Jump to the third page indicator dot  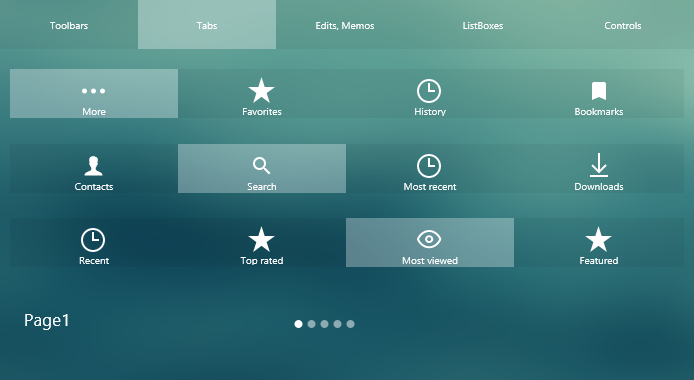tap(324, 324)
